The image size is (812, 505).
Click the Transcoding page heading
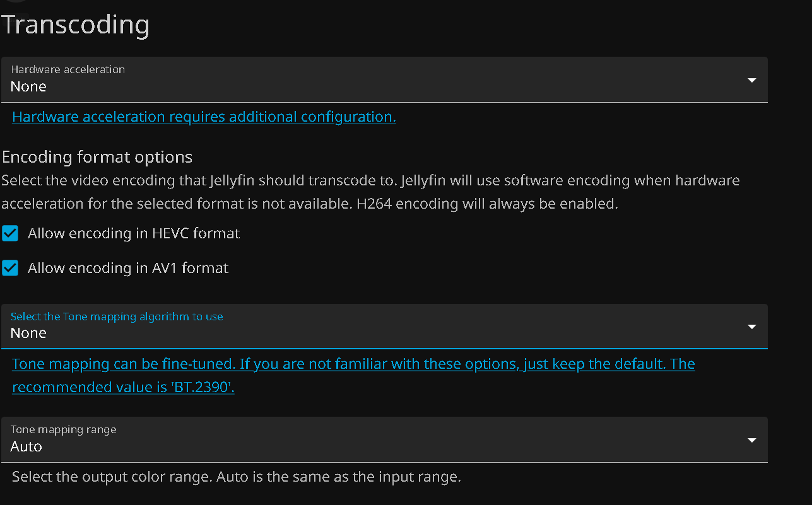76,25
